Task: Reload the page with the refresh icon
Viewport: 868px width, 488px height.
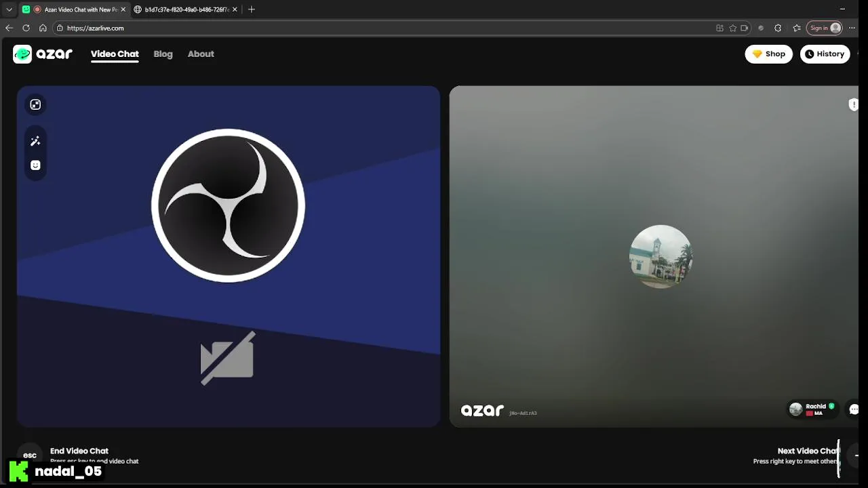Action: [26, 28]
